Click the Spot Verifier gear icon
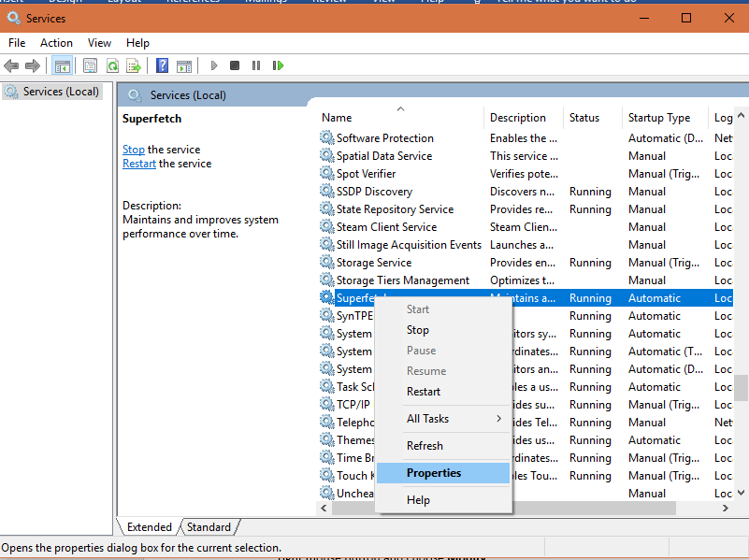This screenshot has height=560, width=749. point(326,173)
